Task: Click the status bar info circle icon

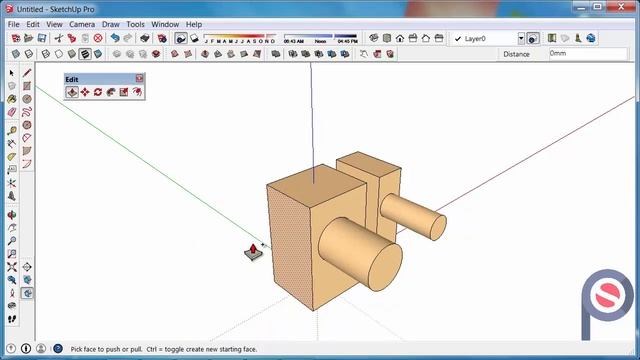Action: tap(26, 349)
